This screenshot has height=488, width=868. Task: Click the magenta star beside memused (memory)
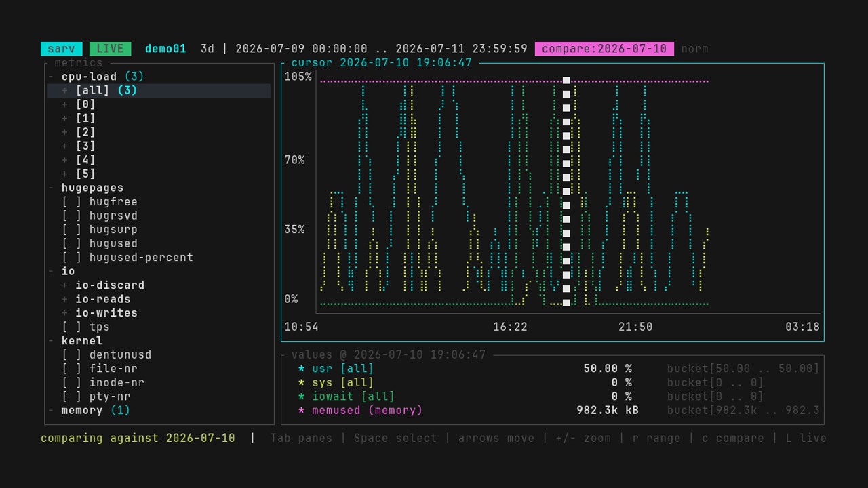click(x=301, y=411)
